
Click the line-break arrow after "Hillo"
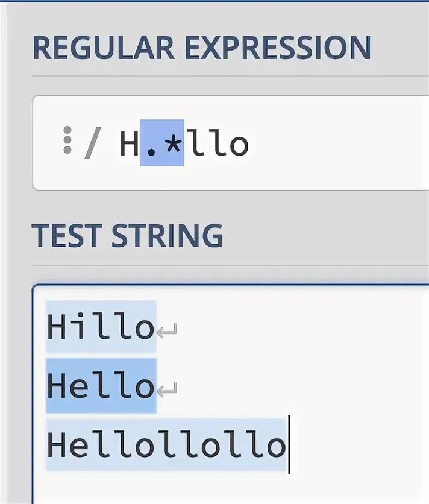[x=167, y=330]
